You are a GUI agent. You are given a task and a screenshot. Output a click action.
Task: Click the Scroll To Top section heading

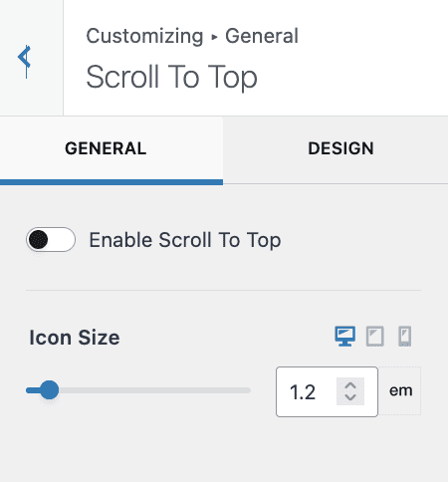[x=171, y=78]
